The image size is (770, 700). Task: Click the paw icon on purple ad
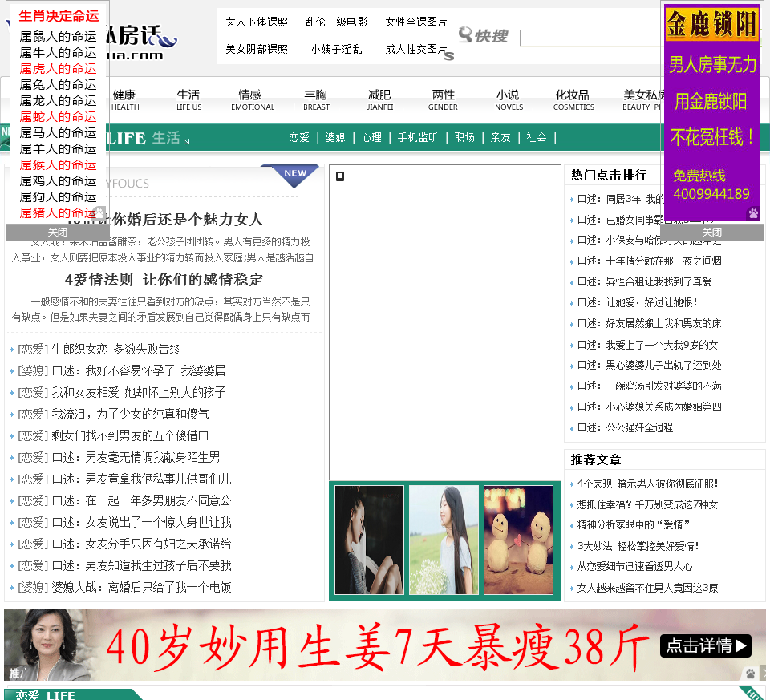click(753, 213)
